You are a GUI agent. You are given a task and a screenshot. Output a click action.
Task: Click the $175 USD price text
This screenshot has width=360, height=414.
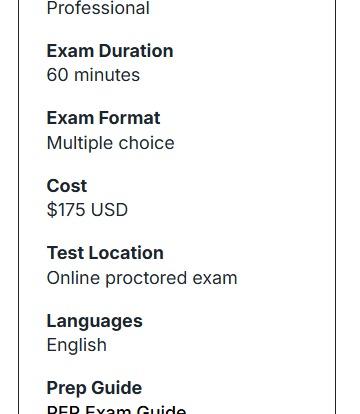pos(87,210)
